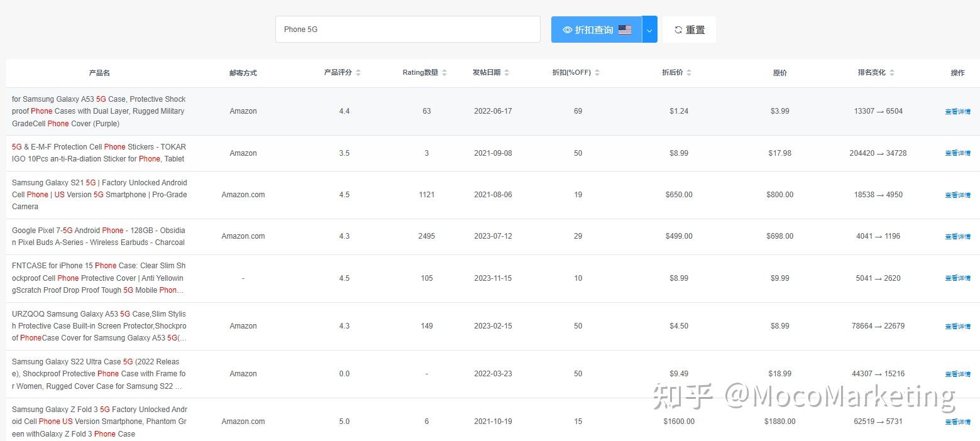This screenshot has width=980, height=441.
Task: Click rank change 4041 → 1196
Action: (878, 236)
